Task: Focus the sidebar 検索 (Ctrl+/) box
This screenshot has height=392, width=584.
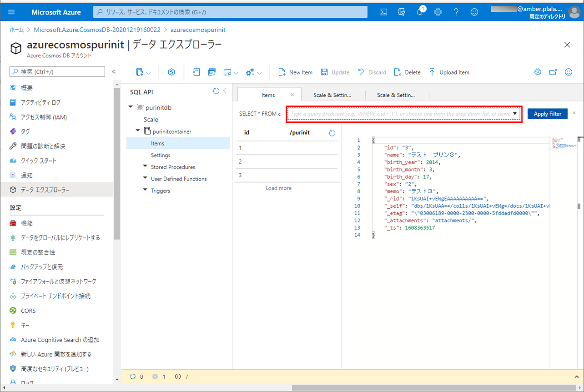Action: point(57,71)
